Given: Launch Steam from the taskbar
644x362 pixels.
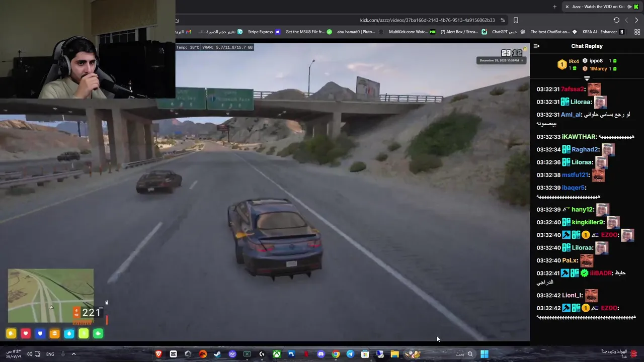Looking at the screenshot, I should tap(217, 354).
